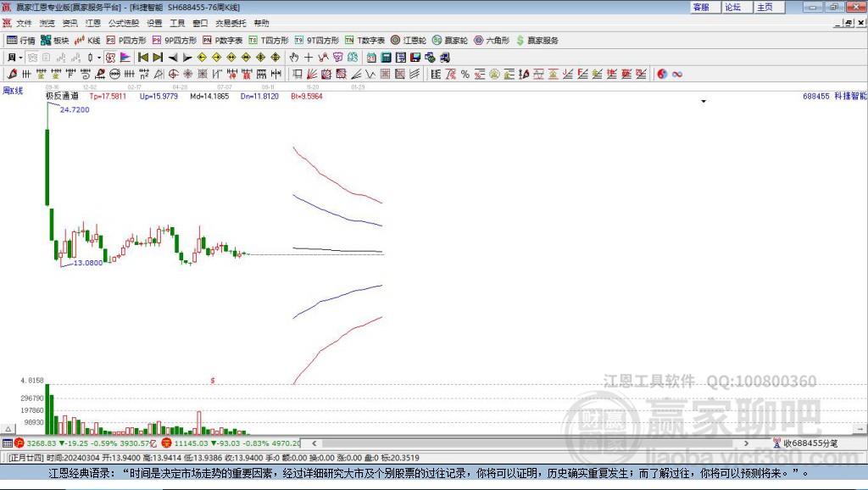The width and height of the screenshot is (868, 490).
Task: Open the calculator icon
Action: pyautogui.click(x=386, y=57)
